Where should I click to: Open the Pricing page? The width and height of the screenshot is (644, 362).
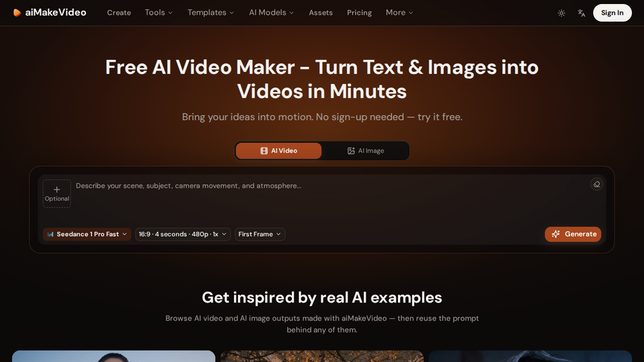pos(360,13)
